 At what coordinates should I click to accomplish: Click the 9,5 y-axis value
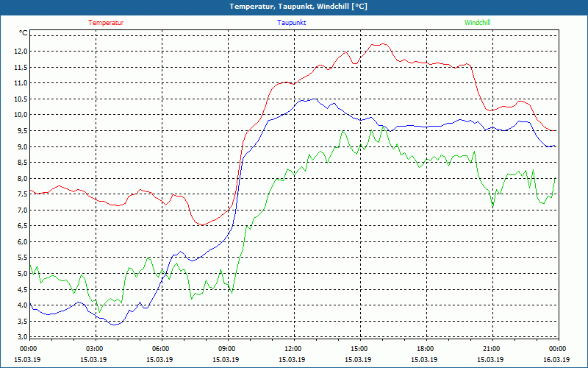[22, 131]
